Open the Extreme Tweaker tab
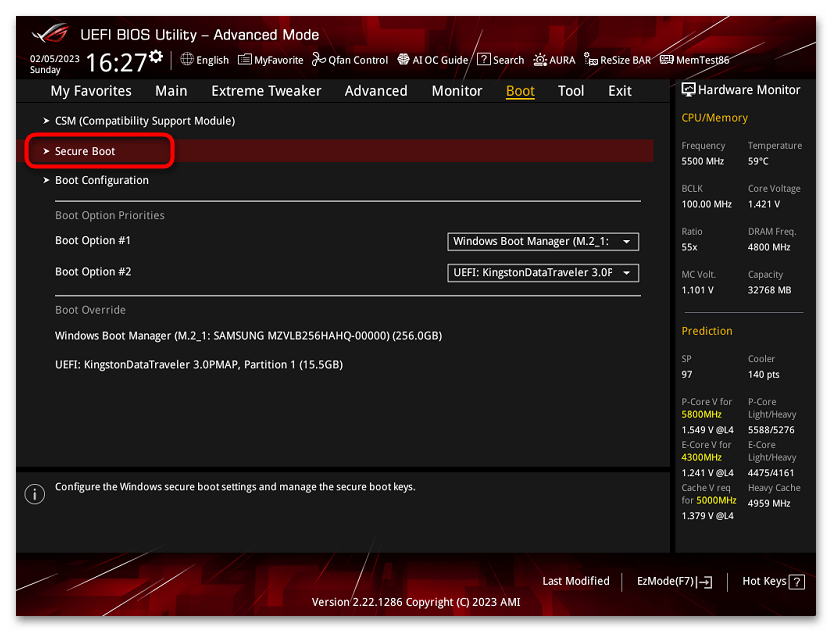832x632 pixels. coord(266,91)
